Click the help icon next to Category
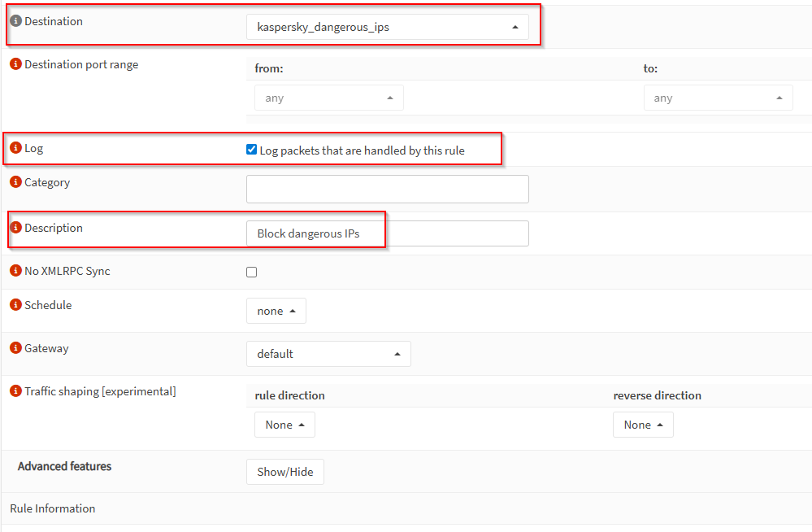Viewport: 812px width, 532px height. (x=15, y=182)
